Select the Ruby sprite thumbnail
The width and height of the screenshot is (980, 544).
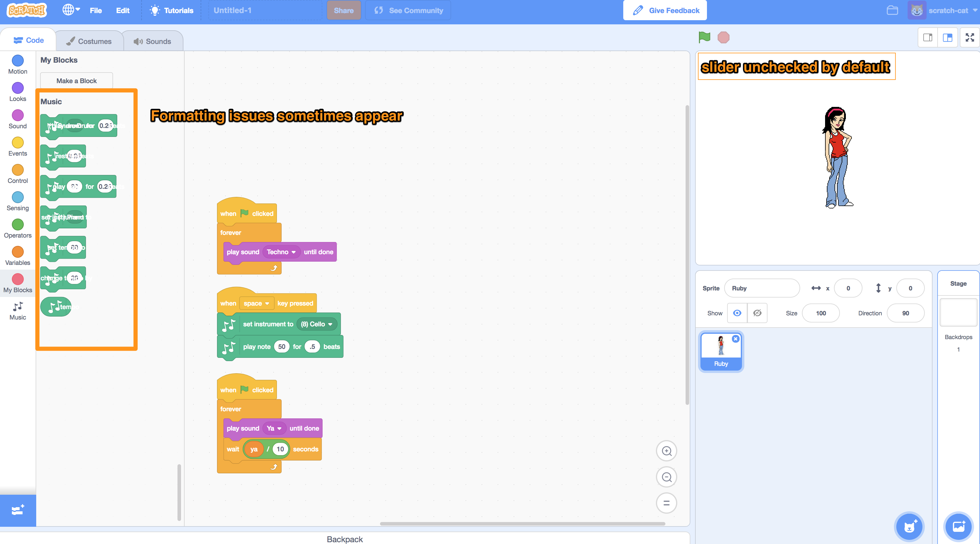[x=721, y=351]
